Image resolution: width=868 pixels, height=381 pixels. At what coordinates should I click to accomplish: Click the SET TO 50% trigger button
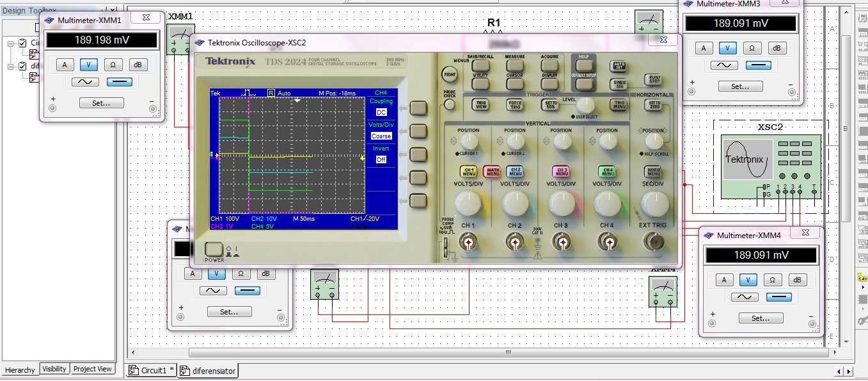coord(549,104)
